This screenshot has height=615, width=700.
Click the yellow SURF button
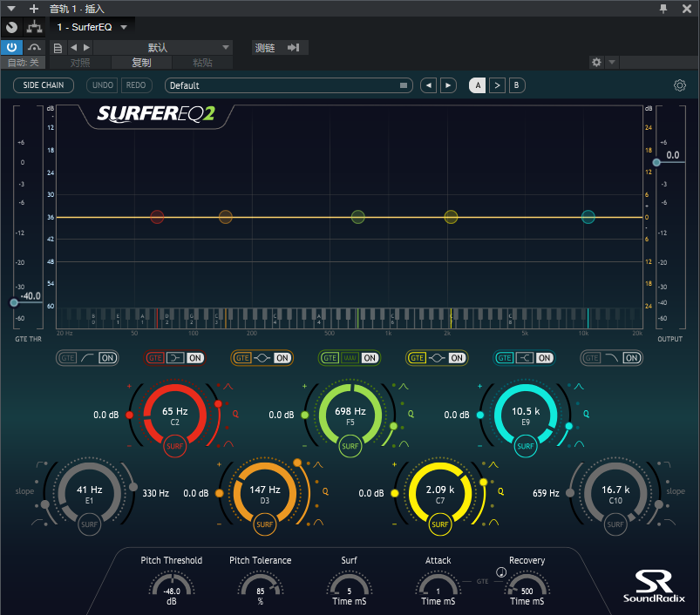[x=439, y=524]
